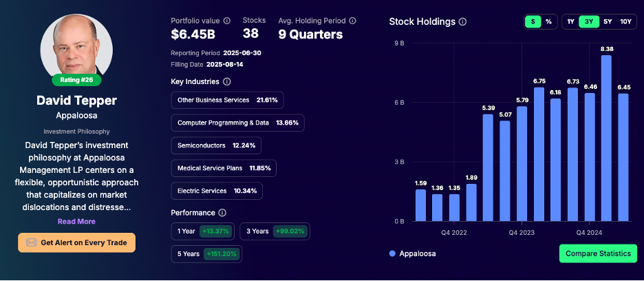This screenshot has height=281, width=644.
Task: Select the Medical Service Plans chip
Action: [x=224, y=168]
